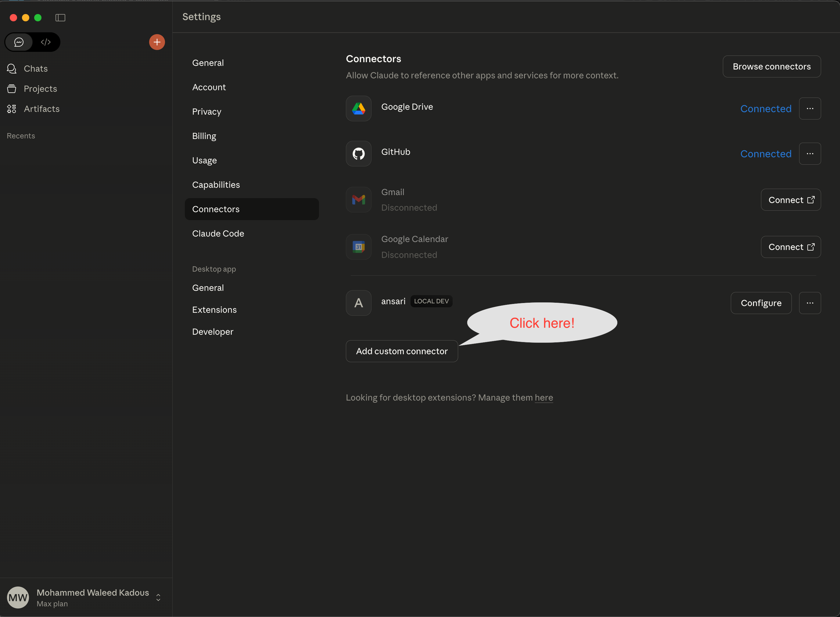Open more options for the ansari connector
840x617 pixels.
810,303
